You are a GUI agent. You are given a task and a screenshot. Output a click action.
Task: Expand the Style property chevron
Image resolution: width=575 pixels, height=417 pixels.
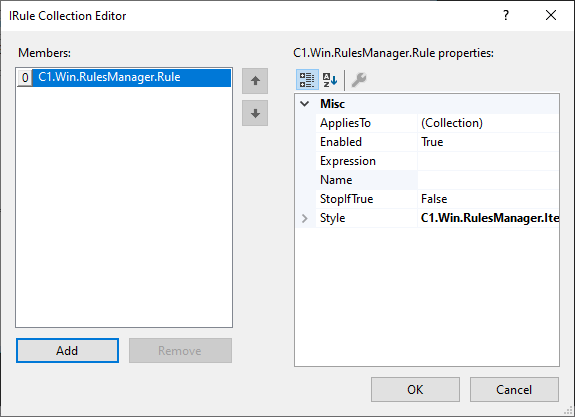pos(305,218)
